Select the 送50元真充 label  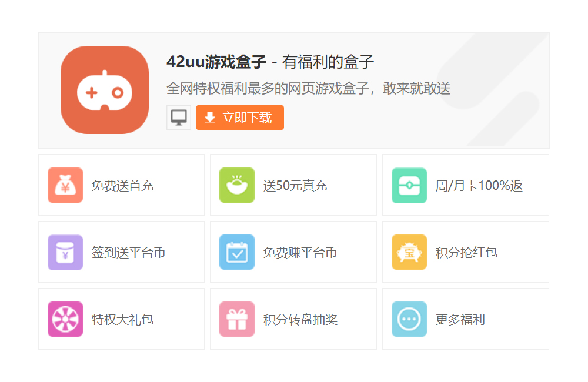[295, 186]
